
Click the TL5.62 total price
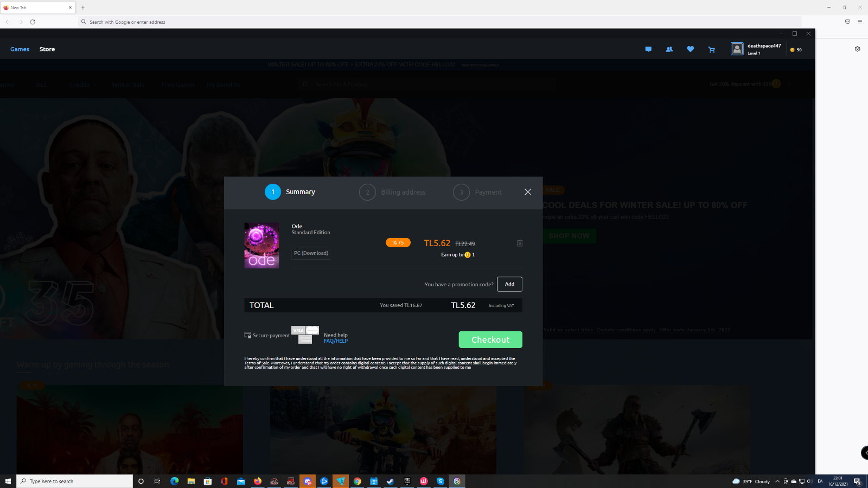463,305
